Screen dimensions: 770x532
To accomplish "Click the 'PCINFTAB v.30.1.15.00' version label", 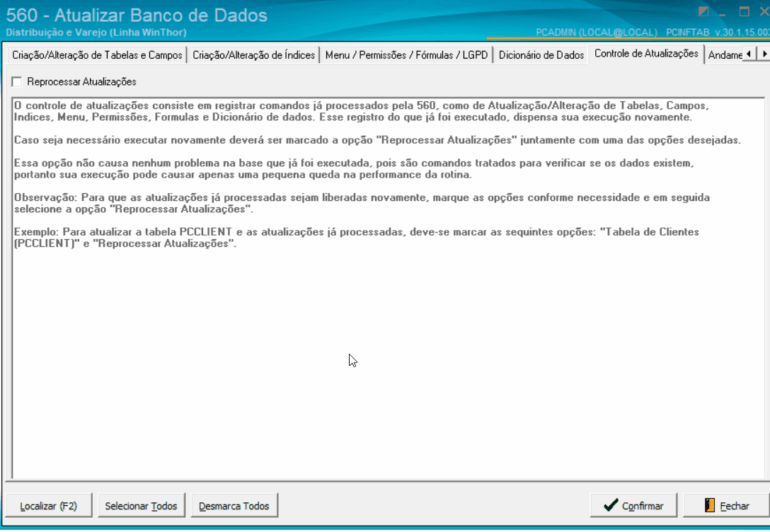I will pyautogui.click(x=718, y=33).
